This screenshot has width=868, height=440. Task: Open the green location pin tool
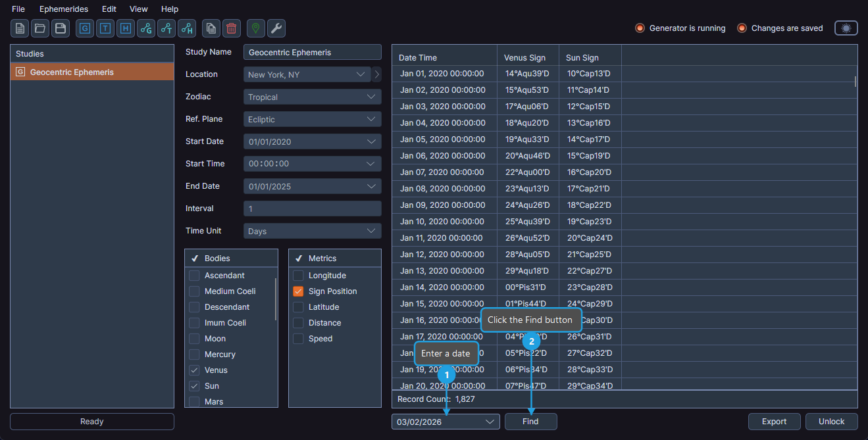pyautogui.click(x=255, y=28)
